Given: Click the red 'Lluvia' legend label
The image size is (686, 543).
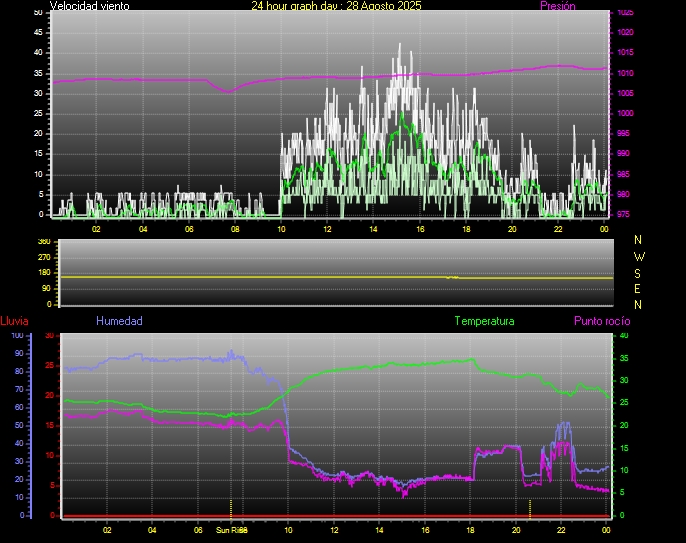Looking at the screenshot, I should click(14, 321).
